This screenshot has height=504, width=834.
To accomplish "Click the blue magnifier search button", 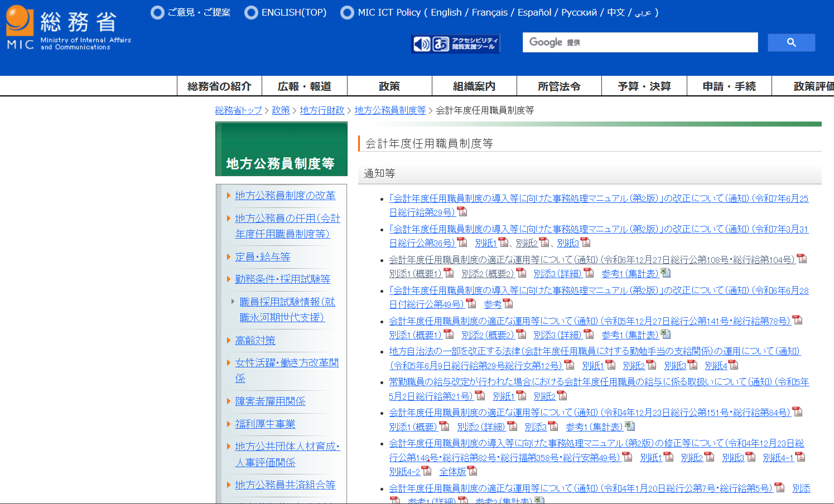I will (x=791, y=42).
